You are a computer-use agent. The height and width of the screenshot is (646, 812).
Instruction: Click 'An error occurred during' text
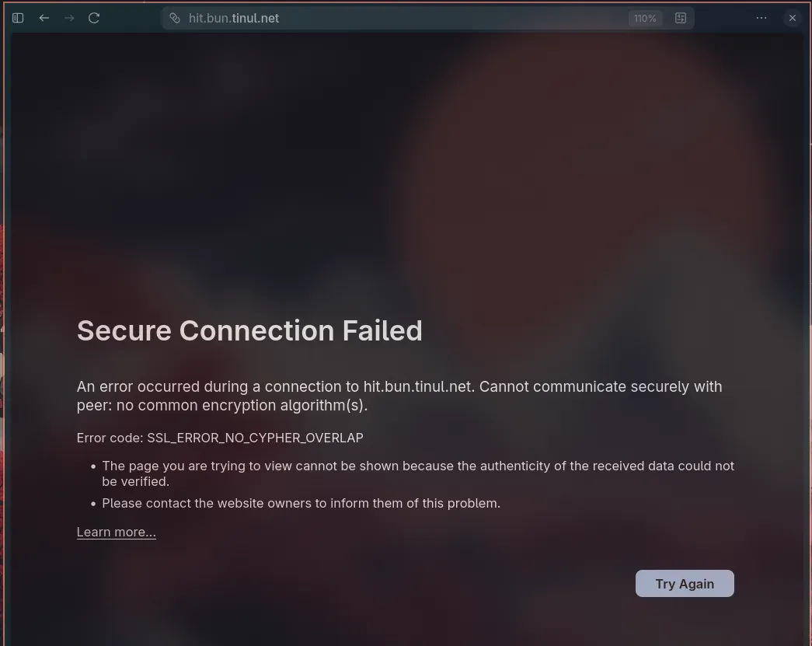pos(169,386)
